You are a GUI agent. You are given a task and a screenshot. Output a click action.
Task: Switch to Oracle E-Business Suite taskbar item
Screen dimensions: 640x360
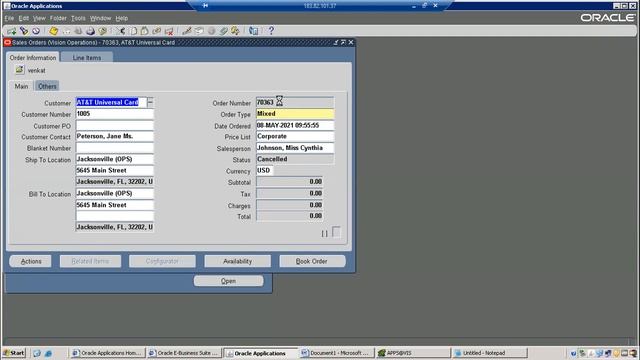184,353
